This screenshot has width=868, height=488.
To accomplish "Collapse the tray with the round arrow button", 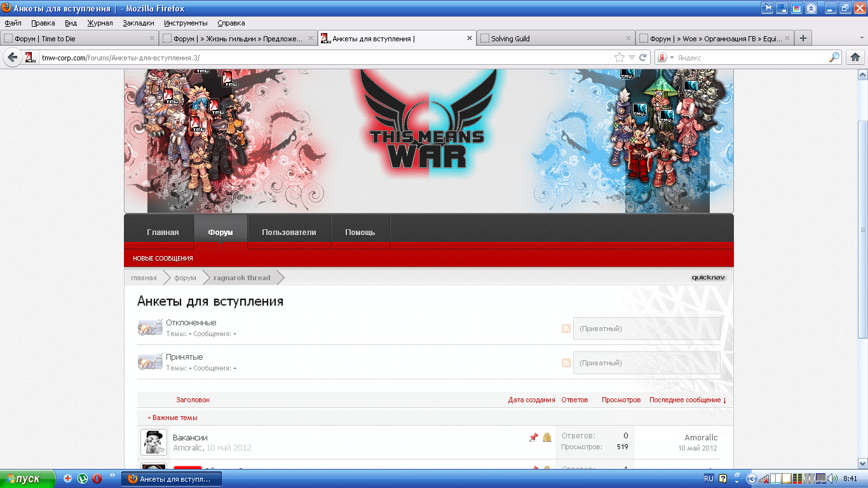I will 752,478.
